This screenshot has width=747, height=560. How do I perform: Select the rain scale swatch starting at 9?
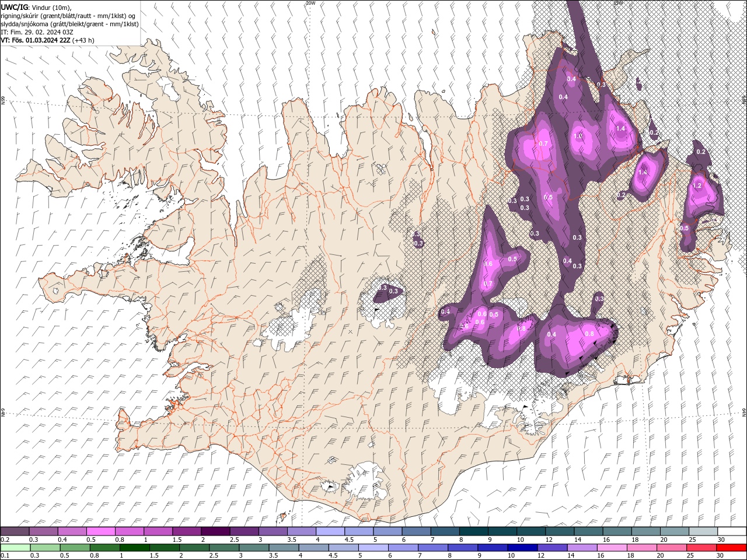[x=493, y=548]
